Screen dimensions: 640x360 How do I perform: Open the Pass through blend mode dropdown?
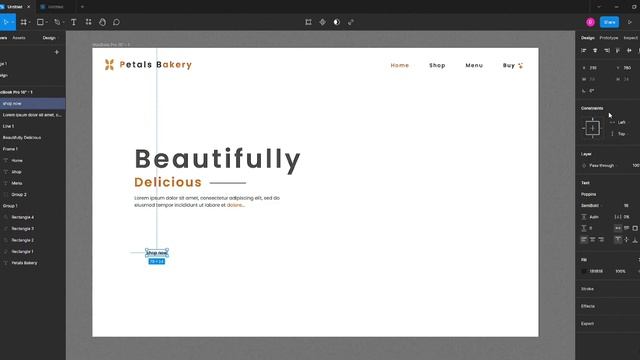[x=601, y=166]
